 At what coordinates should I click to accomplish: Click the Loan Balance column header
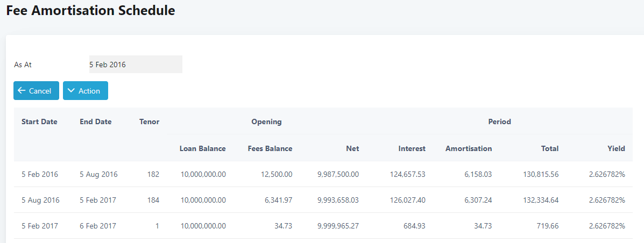point(202,148)
